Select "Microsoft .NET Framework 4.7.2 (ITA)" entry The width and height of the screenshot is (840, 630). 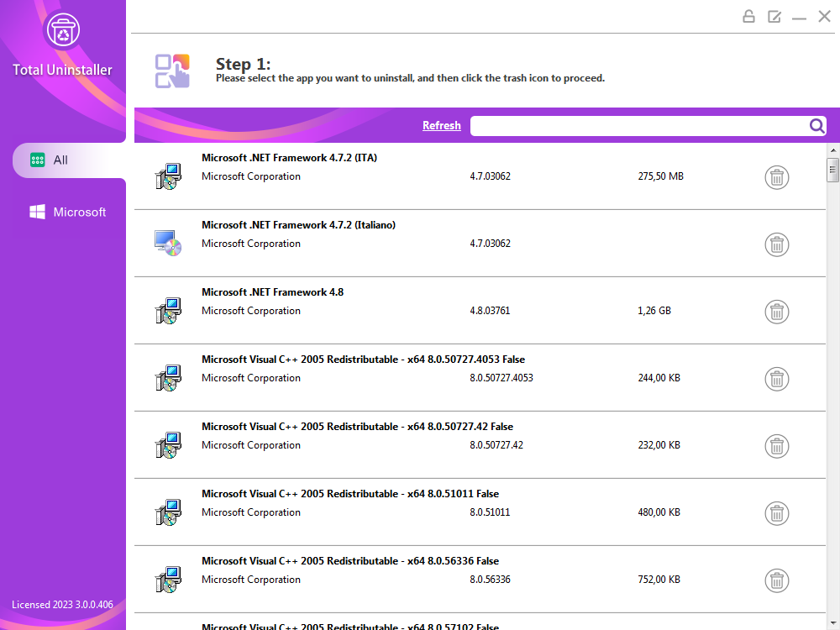click(480, 176)
